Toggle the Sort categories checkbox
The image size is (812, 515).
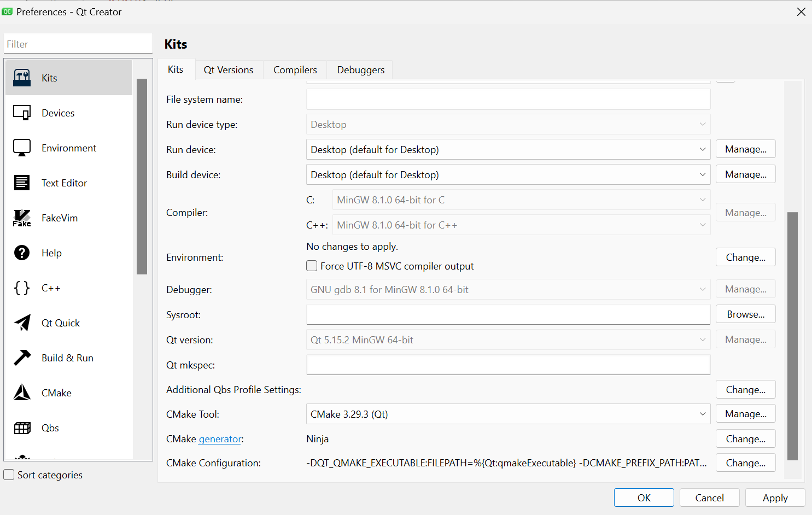pyautogui.click(x=9, y=475)
